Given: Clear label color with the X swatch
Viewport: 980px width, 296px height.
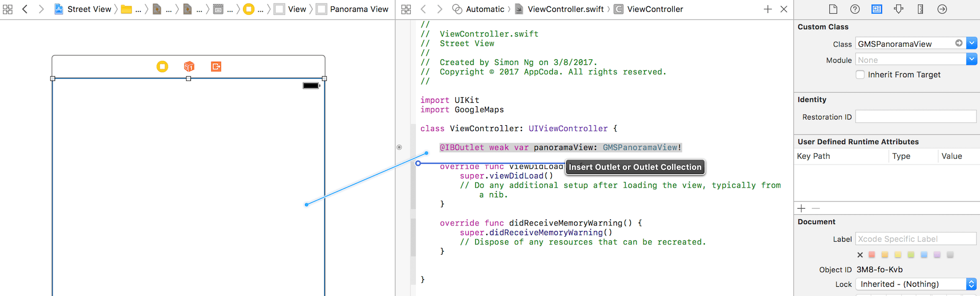Looking at the screenshot, I should 860,255.
